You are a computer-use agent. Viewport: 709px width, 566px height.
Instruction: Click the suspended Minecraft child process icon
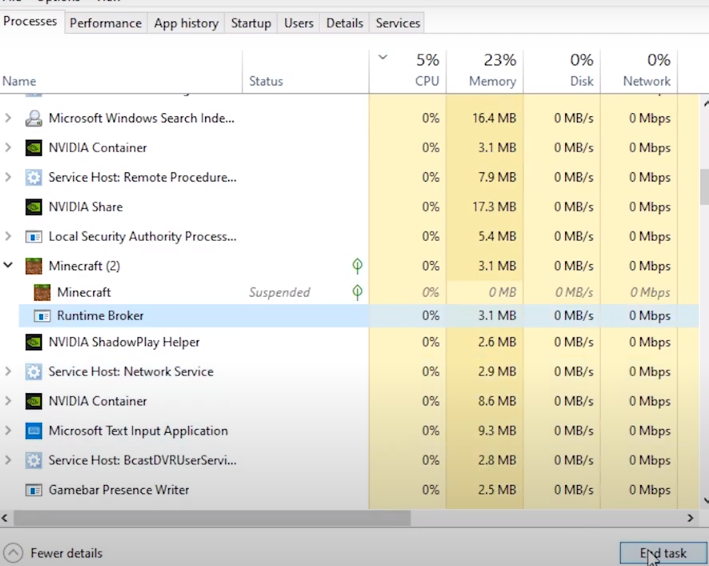pos(42,292)
